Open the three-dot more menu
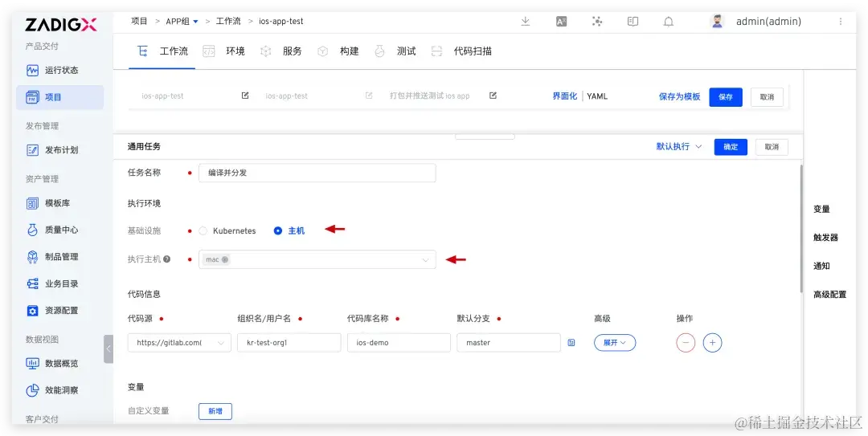Screen dimensions: 868x436 (841, 22)
